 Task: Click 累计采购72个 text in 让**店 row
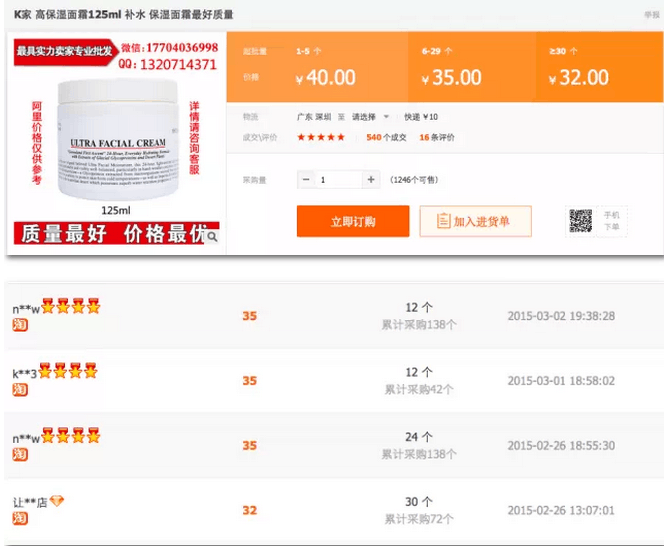point(419,519)
